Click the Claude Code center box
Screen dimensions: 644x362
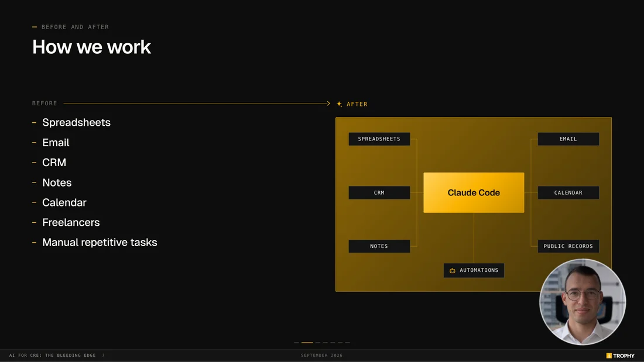(474, 192)
